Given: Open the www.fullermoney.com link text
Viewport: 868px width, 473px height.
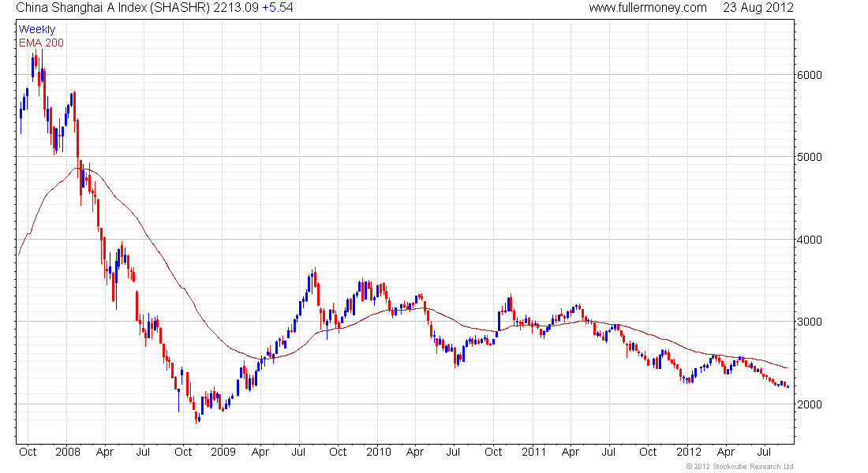Looking at the screenshot, I should coord(648,8).
